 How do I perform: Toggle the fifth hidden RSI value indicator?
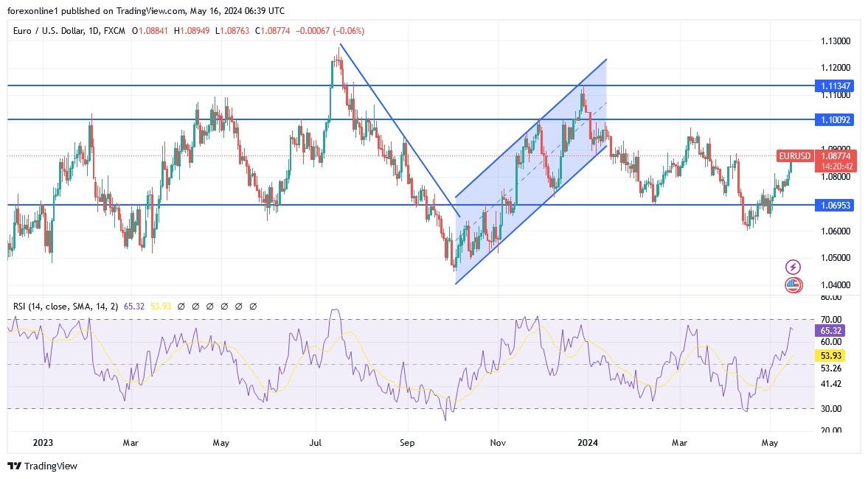[240, 305]
